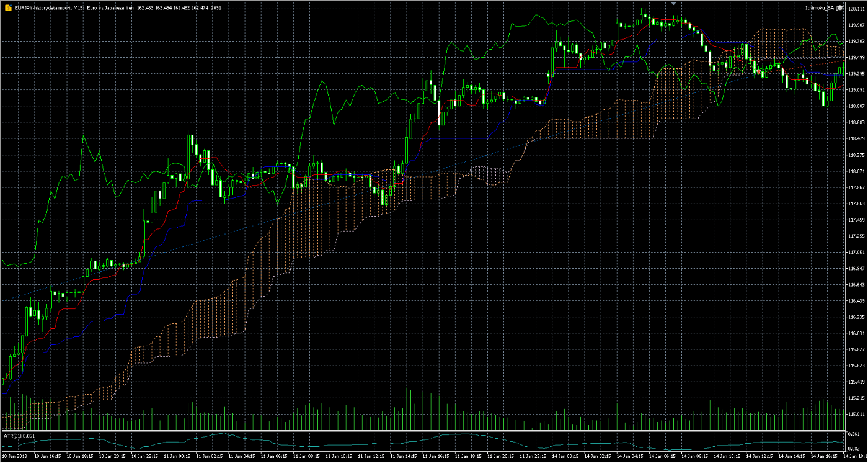Viewport: 868px width, 463px height.
Task: Click the 116.439 price scale label
Action: 856,301
